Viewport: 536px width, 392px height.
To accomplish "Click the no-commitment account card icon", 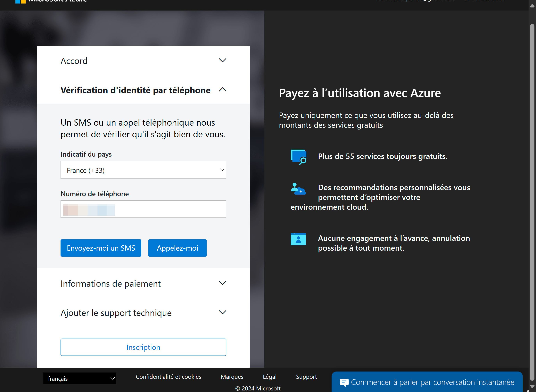I will click(x=298, y=239).
